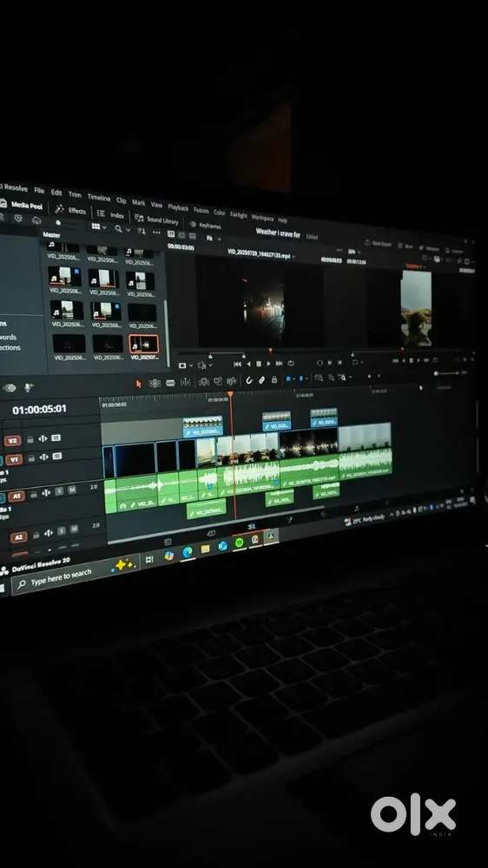
Task: Toggle the timeline Snapping magnet
Action: (x=248, y=380)
